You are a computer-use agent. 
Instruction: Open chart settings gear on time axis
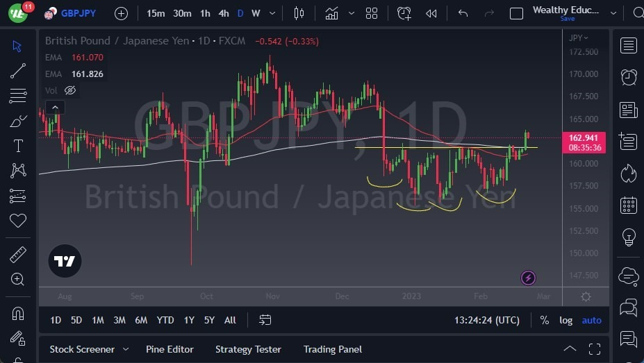point(586,296)
